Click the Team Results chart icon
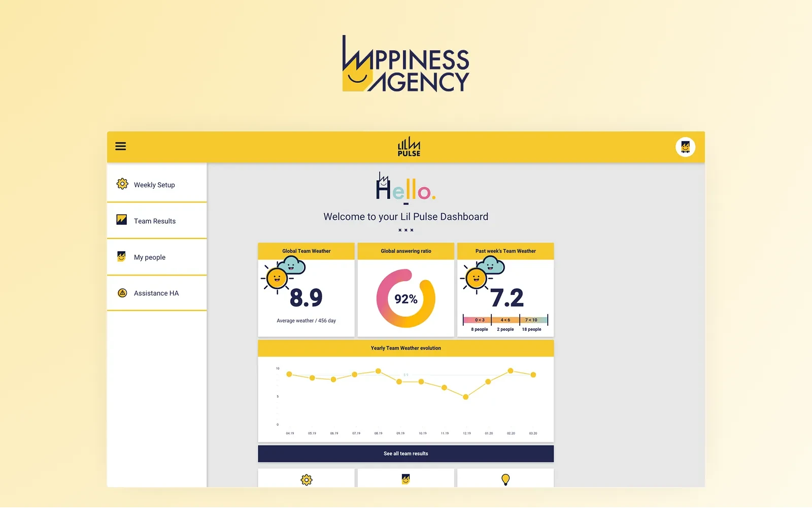812x514 pixels. click(121, 220)
